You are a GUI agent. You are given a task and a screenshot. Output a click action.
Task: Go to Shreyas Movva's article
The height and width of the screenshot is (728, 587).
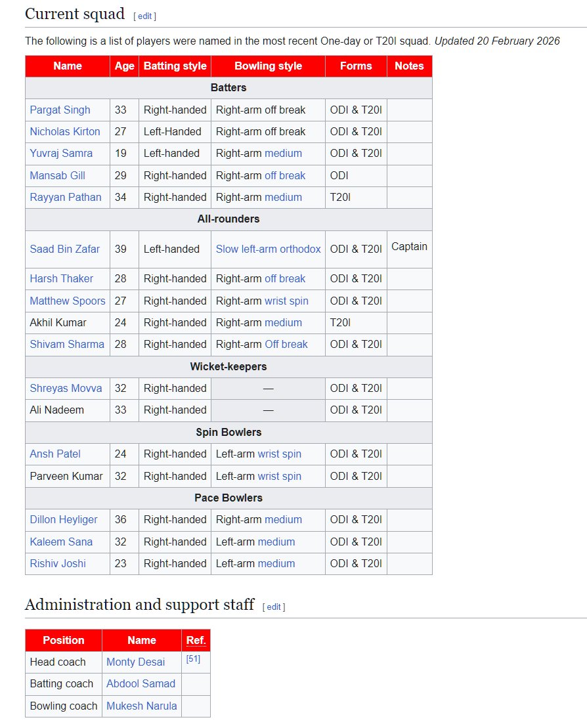(x=66, y=389)
